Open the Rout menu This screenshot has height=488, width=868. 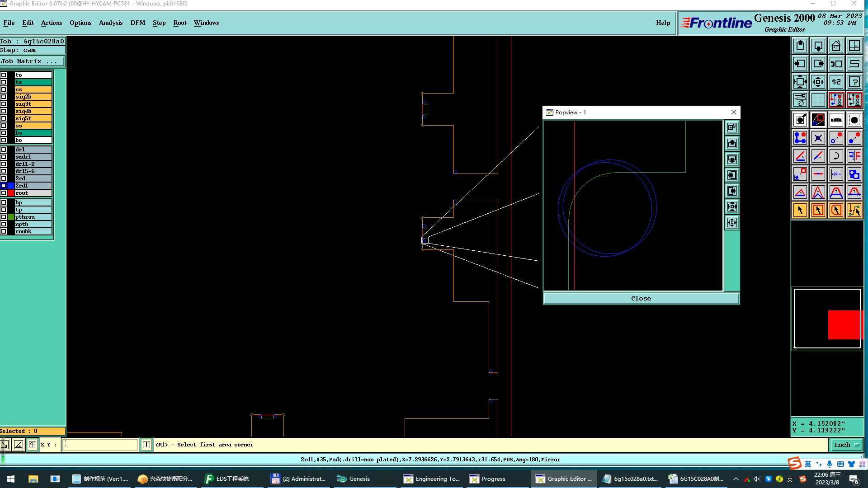tap(179, 23)
